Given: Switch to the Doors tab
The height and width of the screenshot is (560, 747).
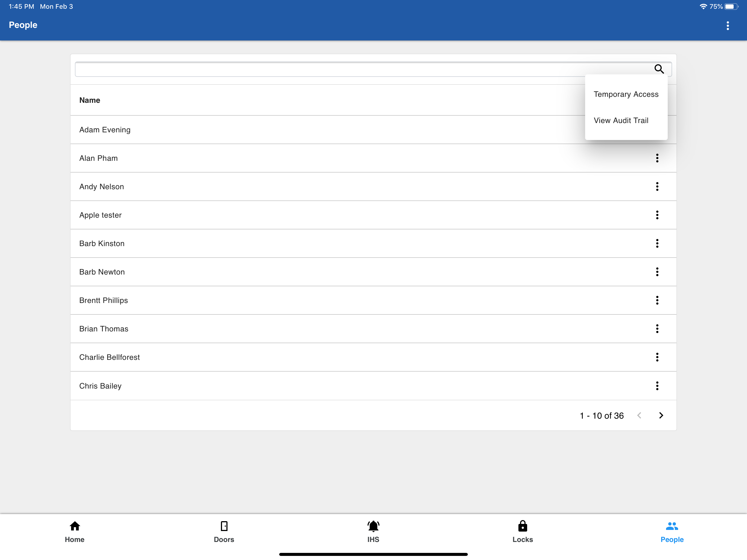Looking at the screenshot, I should pyautogui.click(x=224, y=532).
